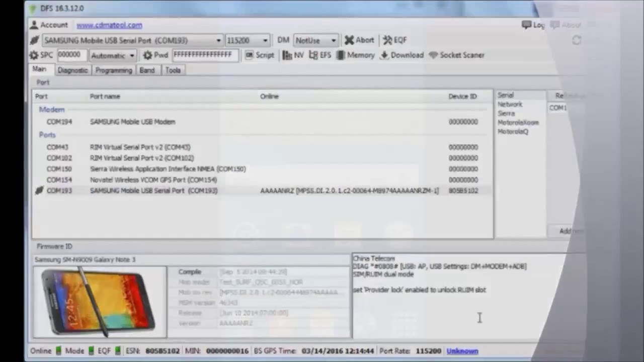
Task: Select the COM193 SAMSUNG Mobile USB Serial Port row
Action: [x=262, y=191]
